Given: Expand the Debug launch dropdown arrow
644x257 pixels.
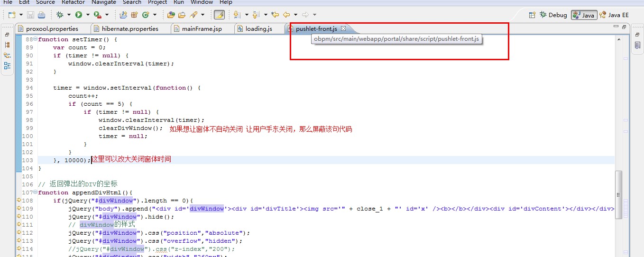Looking at the screenshot, I should [x=69, y=15].
